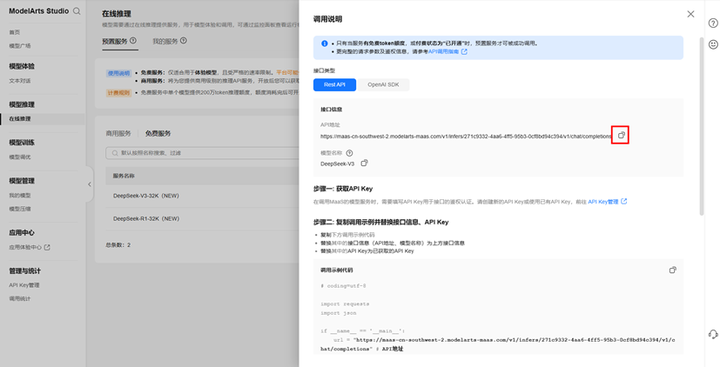Open 调用统计 in sidebar
This screenshot has width=720, height=367.
click(20, 299)
